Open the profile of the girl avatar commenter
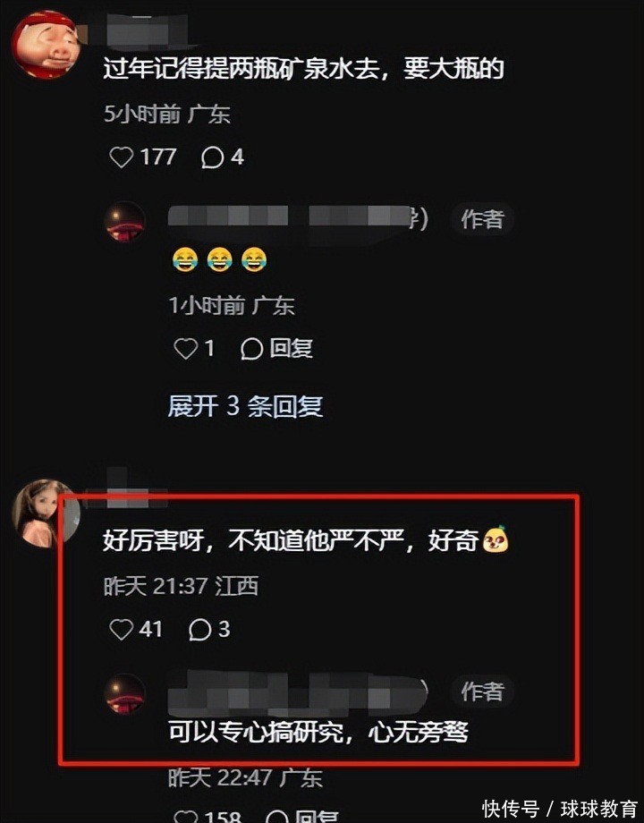The height and width of the screenshot is (823, 644). pyautogui.click(x=47, y=513)
